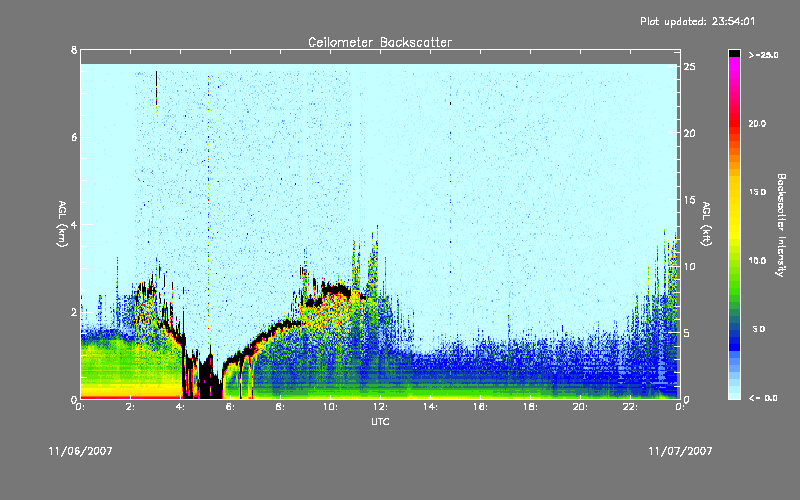Click the '10:' hour label on x-axis
This screenshot has height=500, width=800.
pos(330,407)
